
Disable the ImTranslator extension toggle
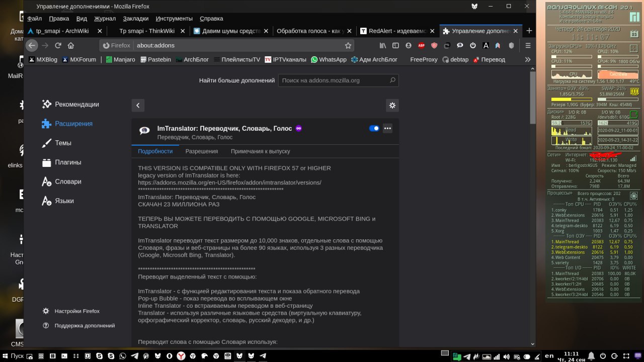[x=374, y=128]
